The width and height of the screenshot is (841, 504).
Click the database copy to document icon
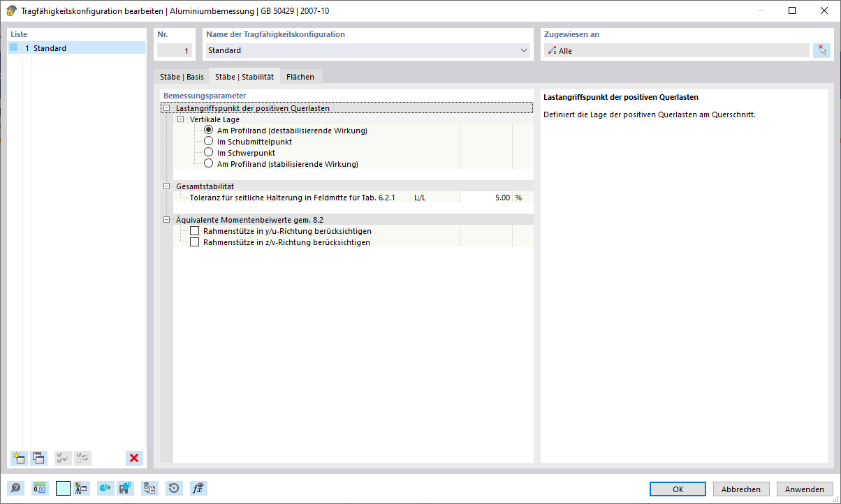point(149,488)
